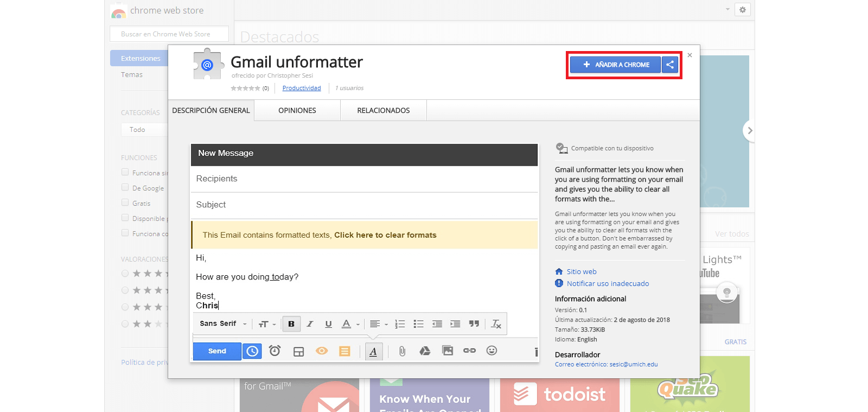Select the two-star rating radio button
This screenshot has width=868, height=412.
click(125, 324)
